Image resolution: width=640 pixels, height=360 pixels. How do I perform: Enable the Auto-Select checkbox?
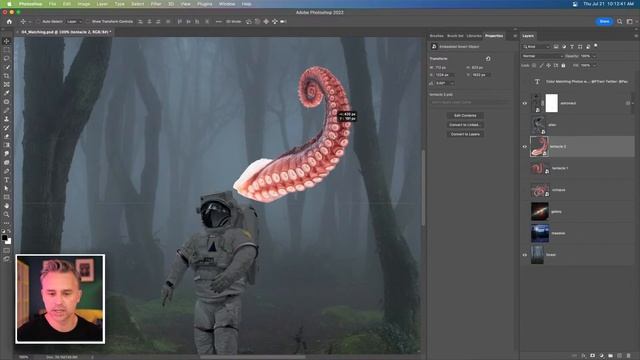[38, 21]
